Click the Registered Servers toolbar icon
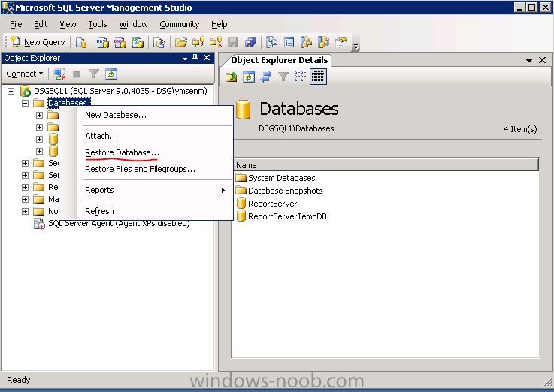Viewport: 554px width, 392px height. click(271, 42)
